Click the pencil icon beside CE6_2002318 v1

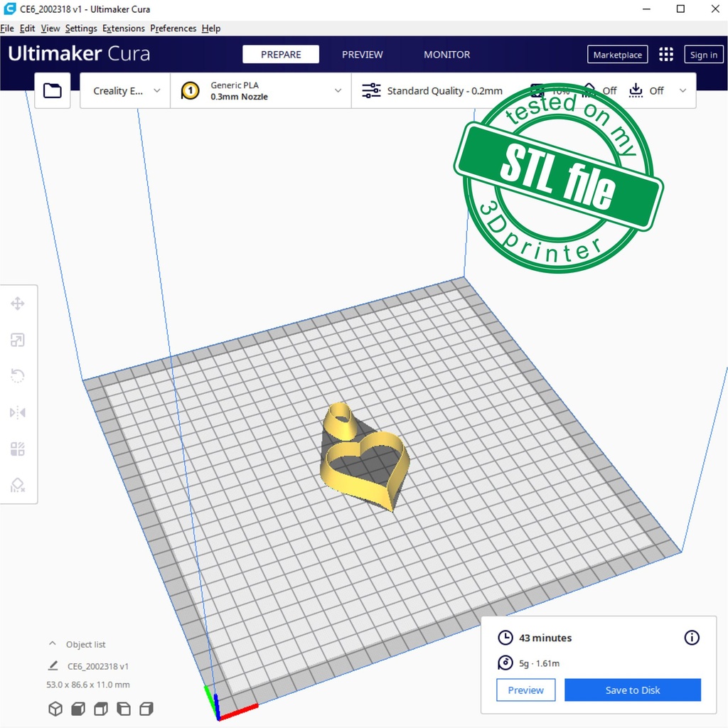[x=53, y=666]
